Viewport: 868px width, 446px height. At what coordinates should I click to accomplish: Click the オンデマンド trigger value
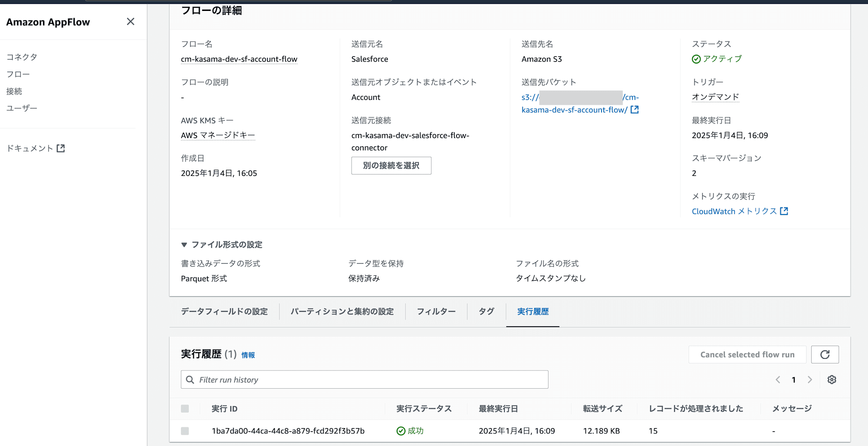point(715,97)
